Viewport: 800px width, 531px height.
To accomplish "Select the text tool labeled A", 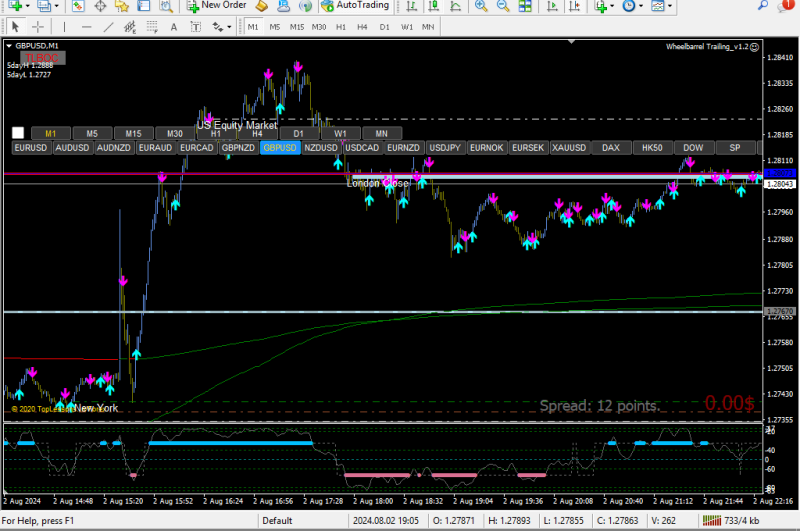I will point(174,27).
